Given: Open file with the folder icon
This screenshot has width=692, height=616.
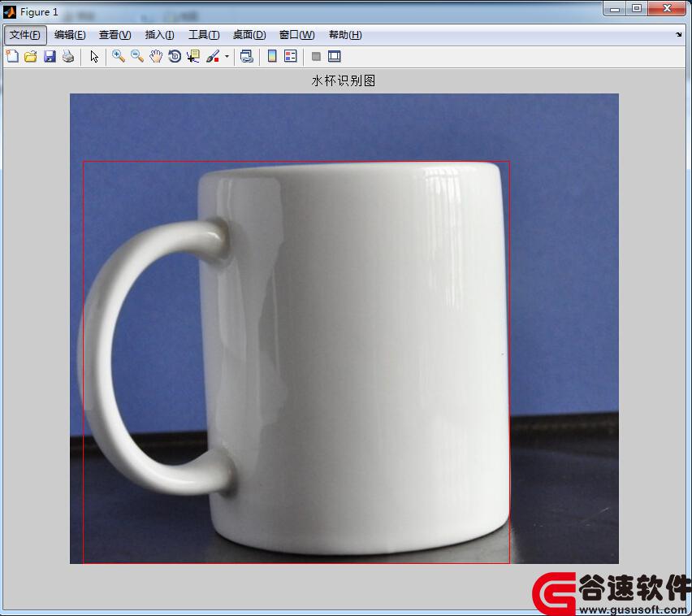Looking at the screenshot, I should (x=30, y=57).
